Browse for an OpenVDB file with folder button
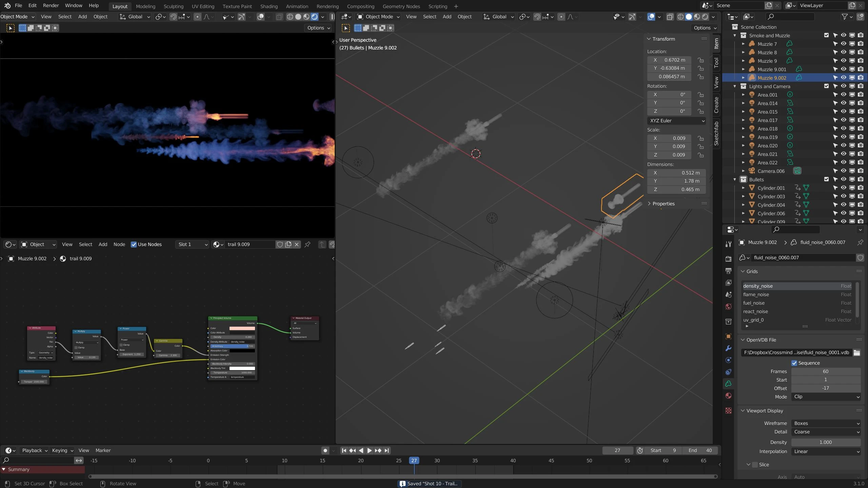 tap(857, 352)
